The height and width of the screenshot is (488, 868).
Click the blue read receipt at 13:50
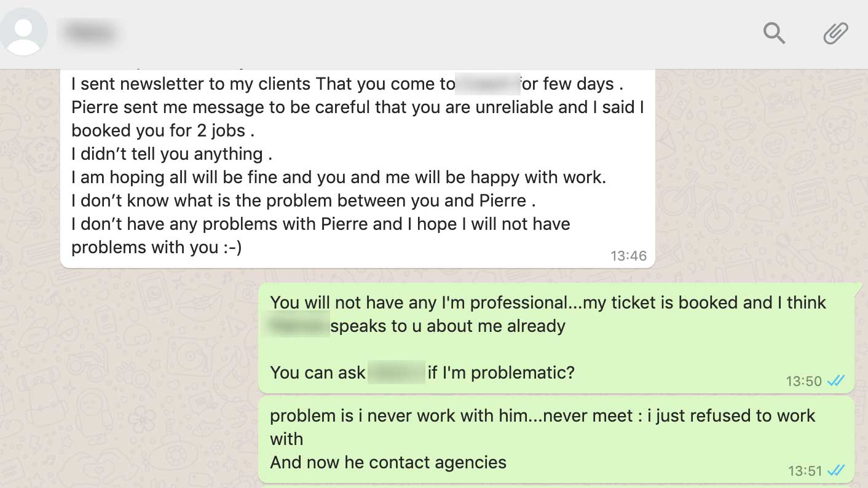pyautogui.click(x=835, y=381)
